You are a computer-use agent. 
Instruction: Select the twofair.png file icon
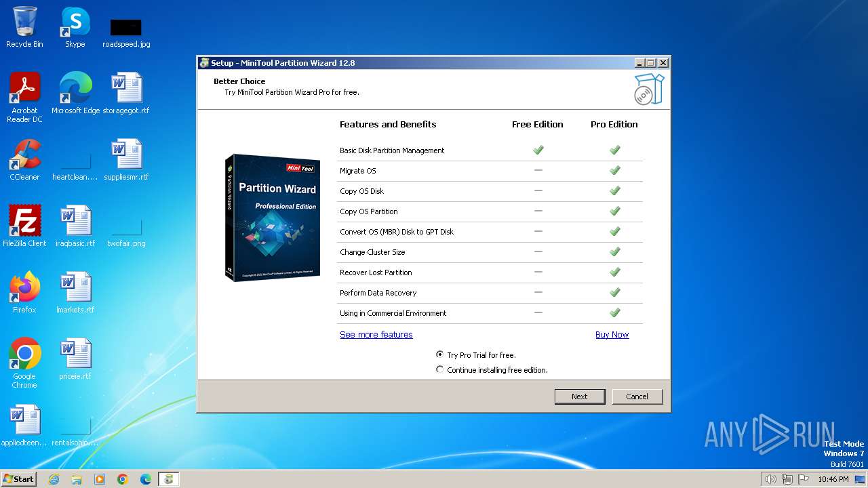click(x=126, y=232)
